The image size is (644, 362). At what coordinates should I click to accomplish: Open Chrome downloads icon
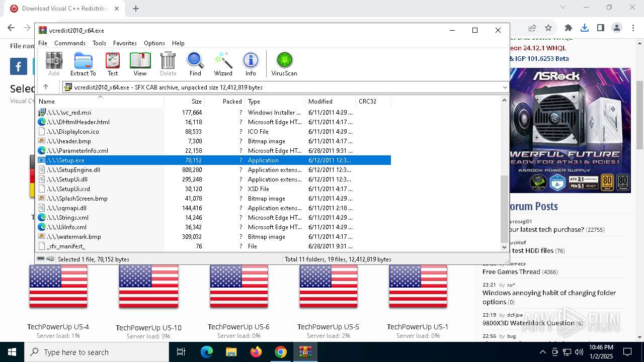pos(585,28)
